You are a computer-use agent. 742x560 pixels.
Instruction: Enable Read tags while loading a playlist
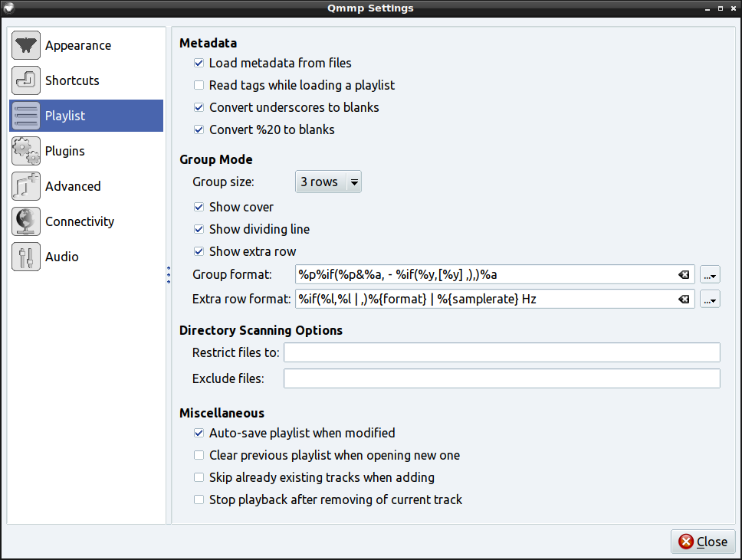tap(199, 85)
